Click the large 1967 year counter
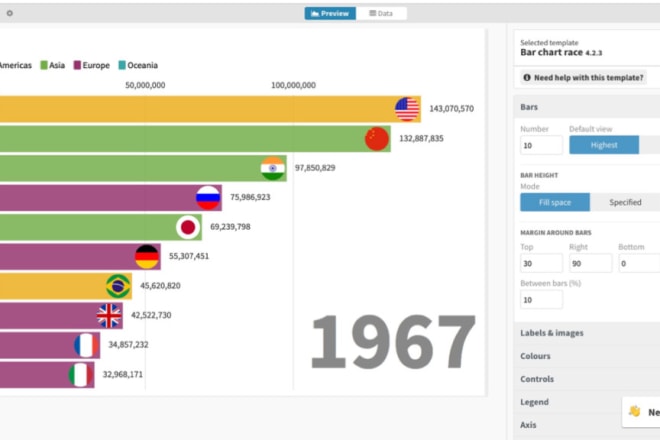This screenshot has height=440, width=660. [x=393, y=342]
